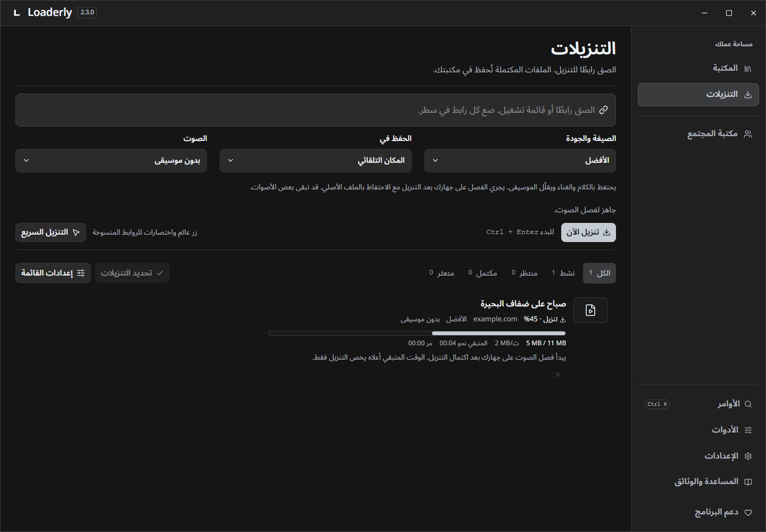Select the متعثر failed filter tab
Screen dimensions: 766x532
pos(442,273)
